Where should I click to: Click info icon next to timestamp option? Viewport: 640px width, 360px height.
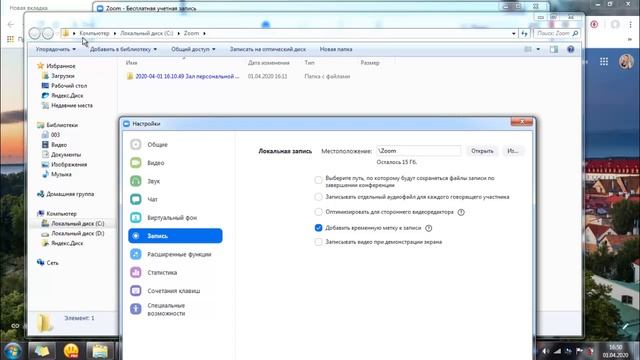429,228
